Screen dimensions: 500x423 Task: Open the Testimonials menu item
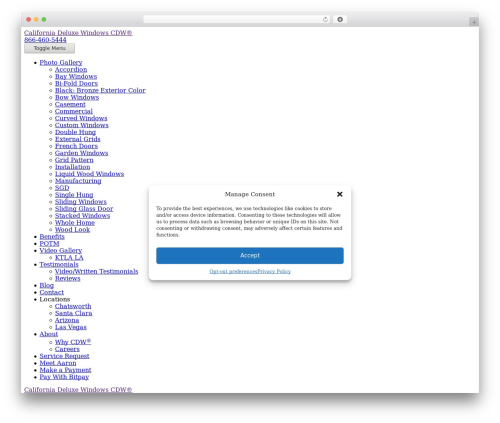pos(59,265)
